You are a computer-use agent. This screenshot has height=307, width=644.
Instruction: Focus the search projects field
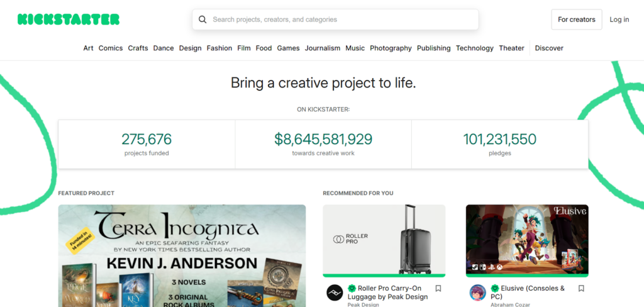pos(336,20)
